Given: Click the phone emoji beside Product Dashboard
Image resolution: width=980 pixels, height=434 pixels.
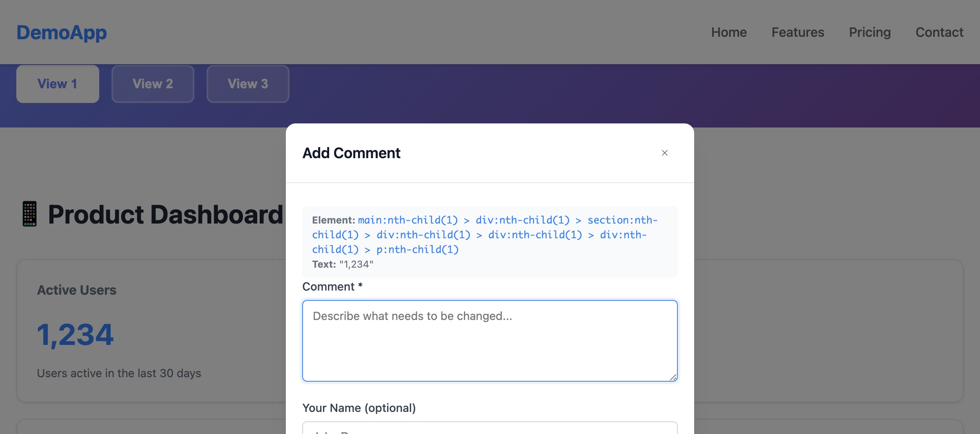Looking at the screenshot, I should coord(29,213).
